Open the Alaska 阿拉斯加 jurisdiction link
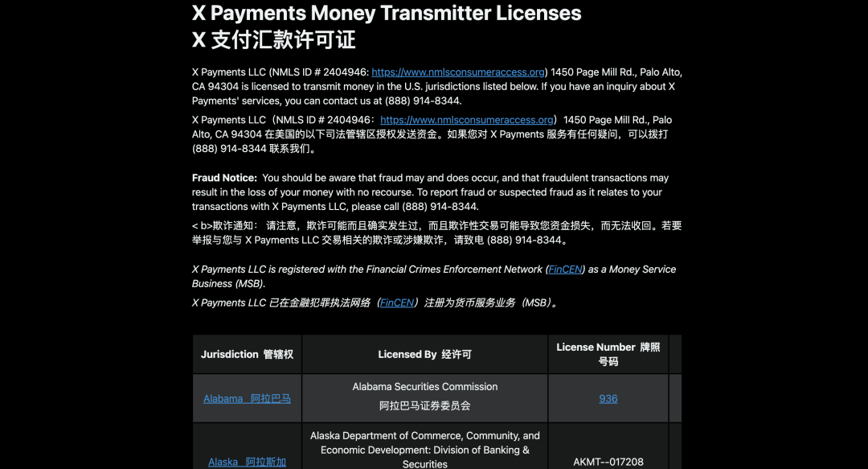The image size is (868, 469). (x=247, y=462)
